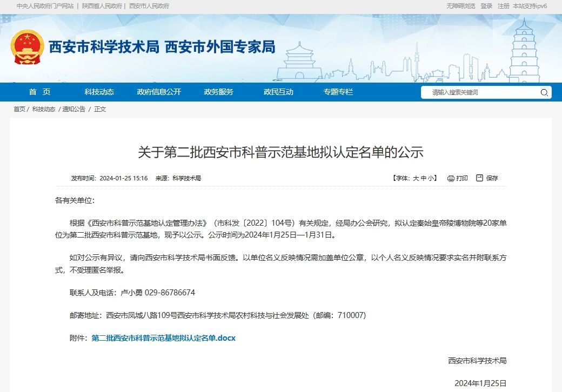Open the 专题专栏 navigation item

click(x=338, y=92)
